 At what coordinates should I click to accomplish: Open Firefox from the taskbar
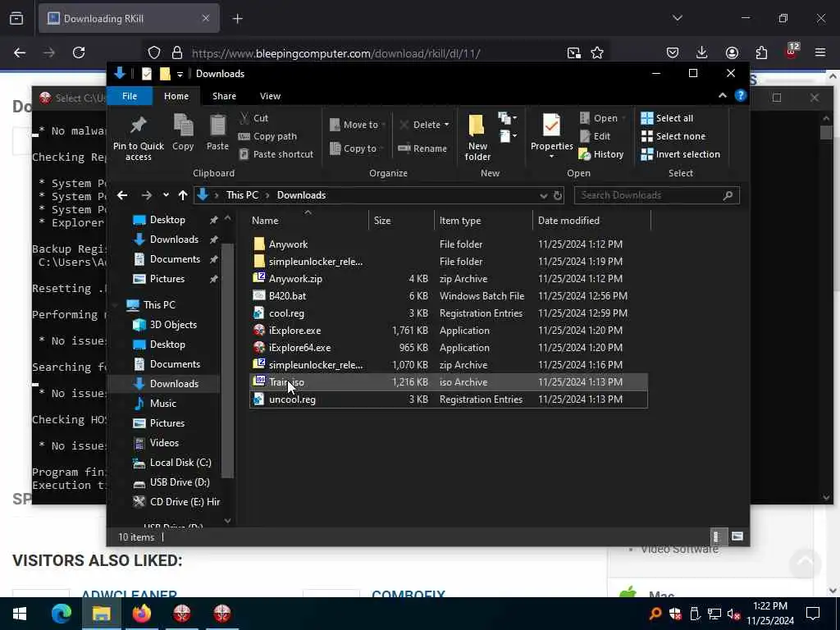point(141,614)
